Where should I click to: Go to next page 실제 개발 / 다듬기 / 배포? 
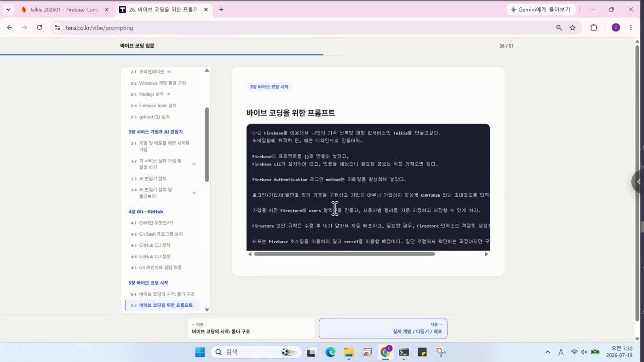(x=383, y=328)
